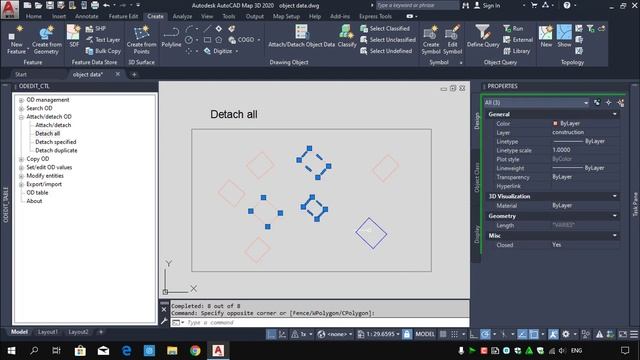Expand Search OD tree node

click(21, 109)
